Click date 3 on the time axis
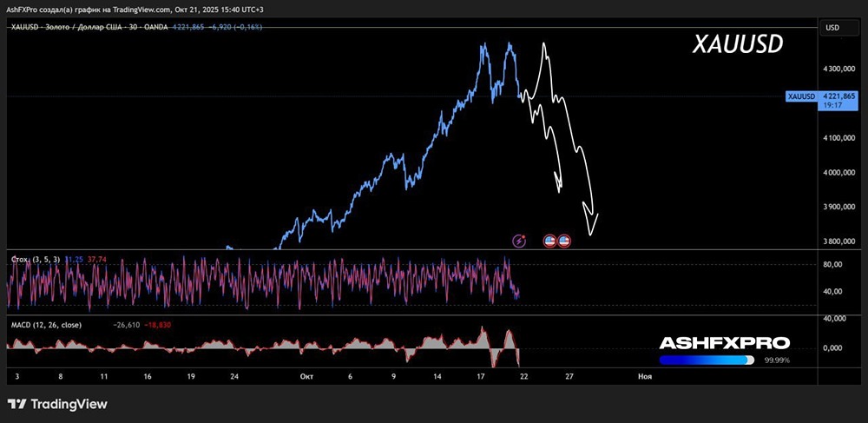Image resolution: width=868 pixels, height=423 pixels. point(17,376)
